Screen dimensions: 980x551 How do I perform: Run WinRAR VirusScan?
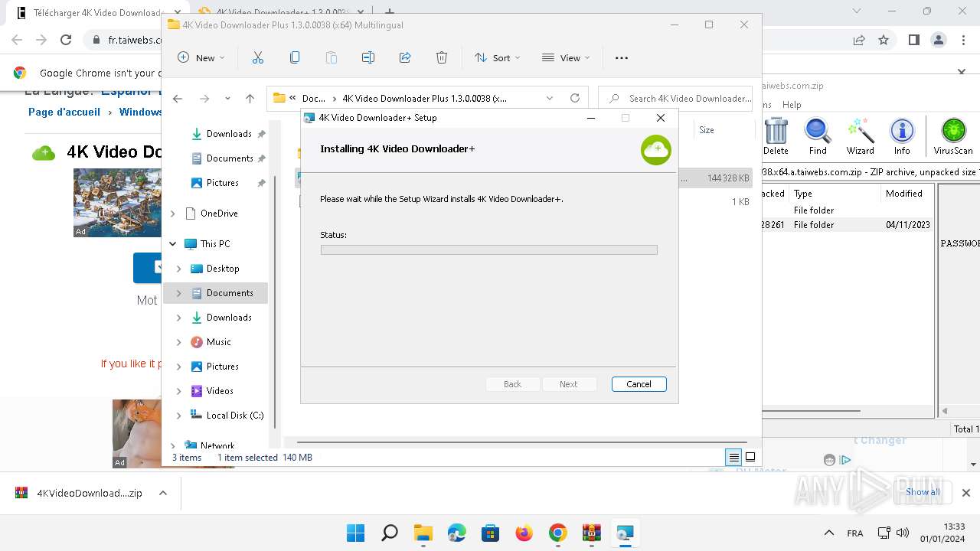953,137
